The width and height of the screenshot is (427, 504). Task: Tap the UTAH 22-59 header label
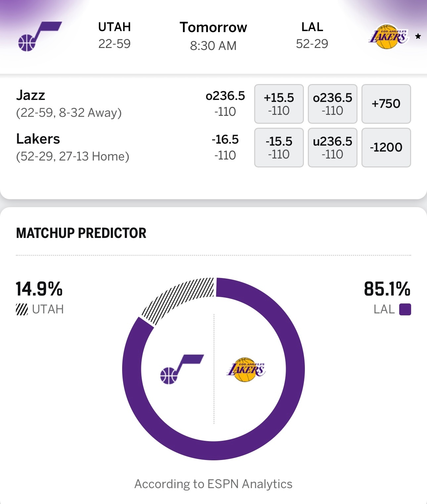click(x=115, y=35)
